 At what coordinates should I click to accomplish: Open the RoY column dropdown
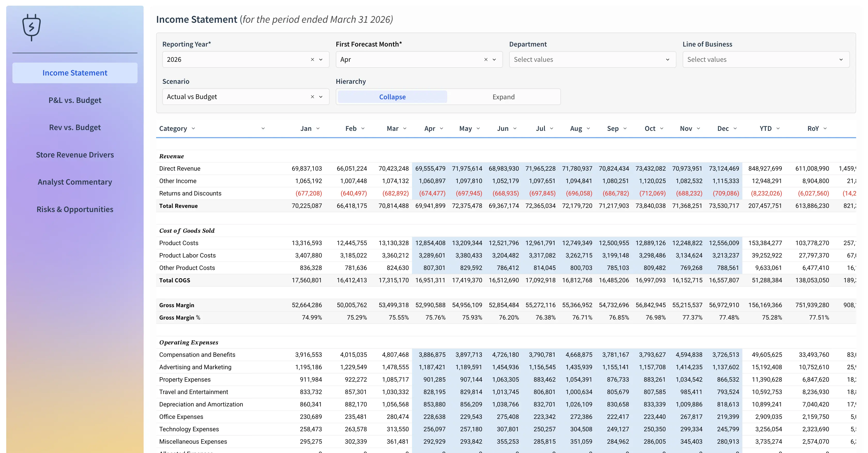click(825, 129)
